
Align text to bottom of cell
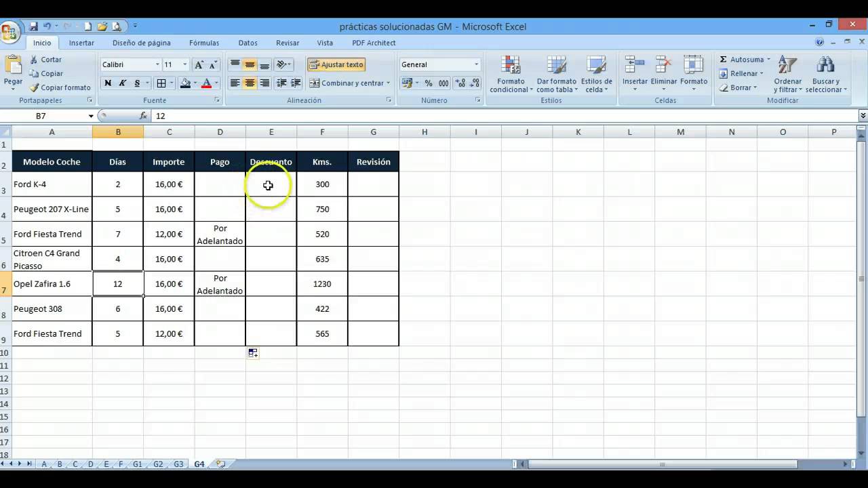[x=265, y=64]
